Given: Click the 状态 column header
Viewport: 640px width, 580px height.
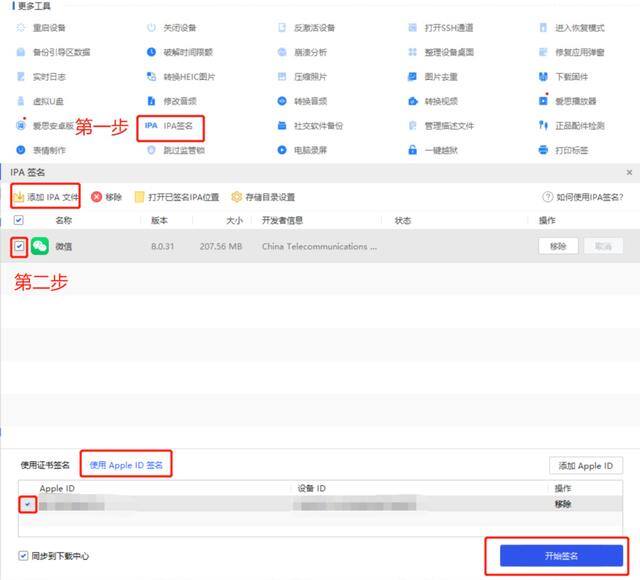Looking at the screenshot, I should point(402,220).
